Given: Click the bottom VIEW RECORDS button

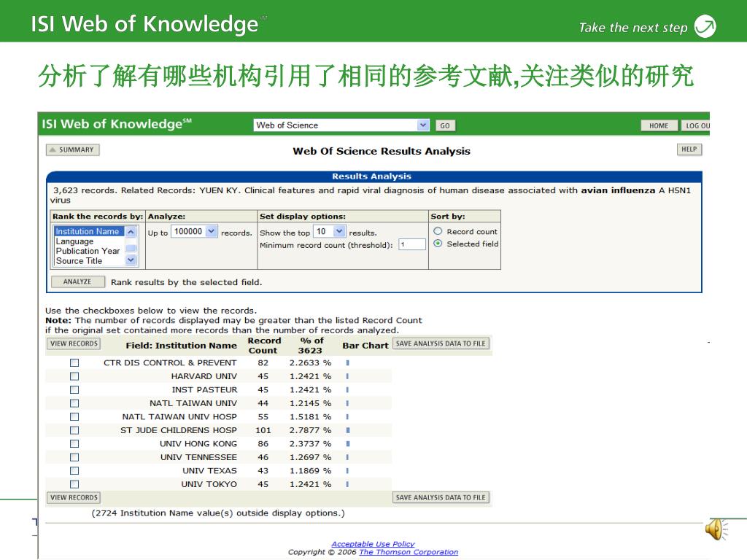Looking at the screenshot, I should coord(74,497).
